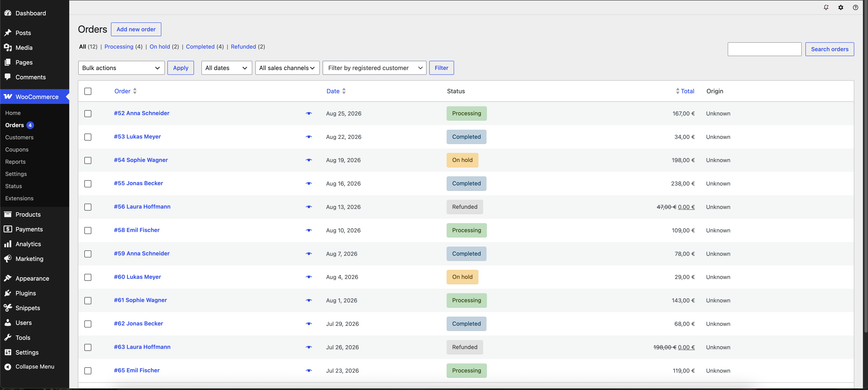Image resolution: width=868 pixels, height=390 pixels.
Task: Check the box for order #61 Sophie Wagner
Action: [x=88, y=301]
